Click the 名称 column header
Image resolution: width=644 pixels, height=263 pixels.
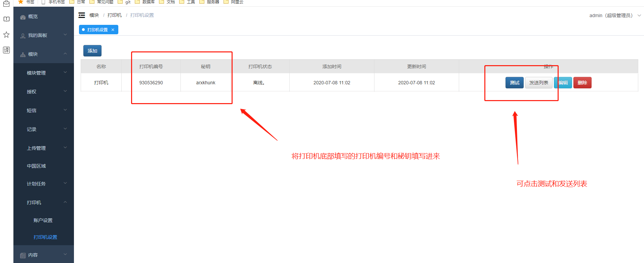pyautogui.click(x=101, y=67)
